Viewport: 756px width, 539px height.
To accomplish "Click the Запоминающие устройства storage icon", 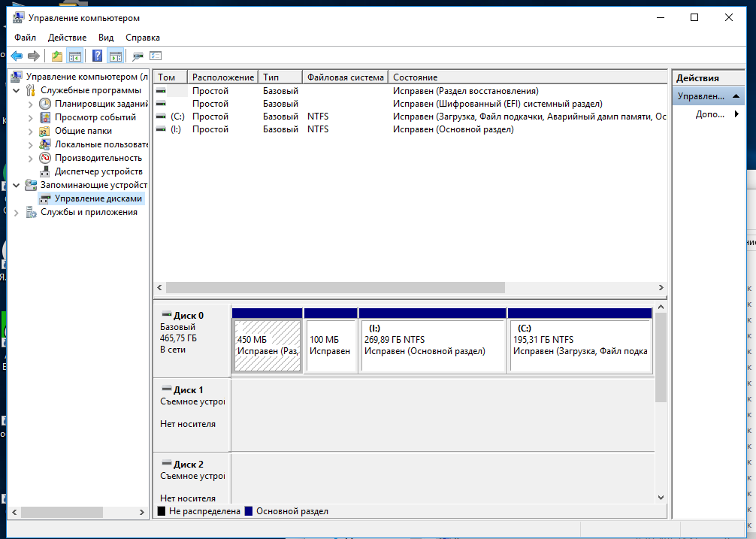I will click(30, 185).
